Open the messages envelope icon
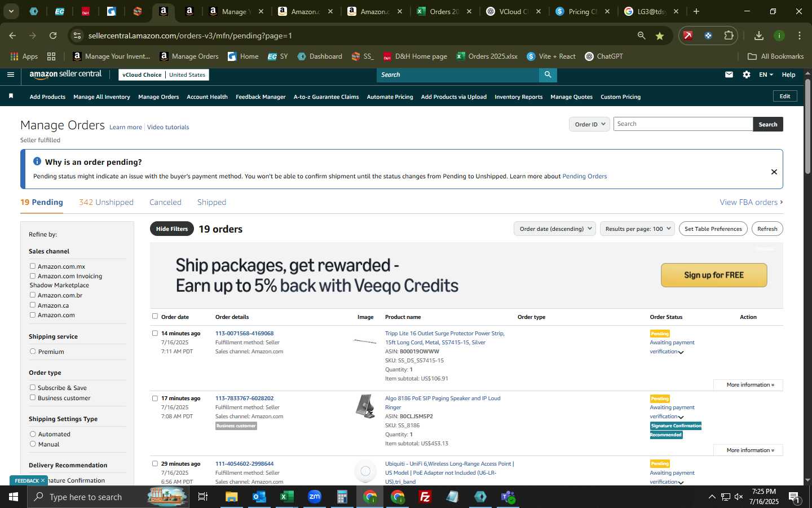Viewport: 812px width, 508px height. [729, 75]
